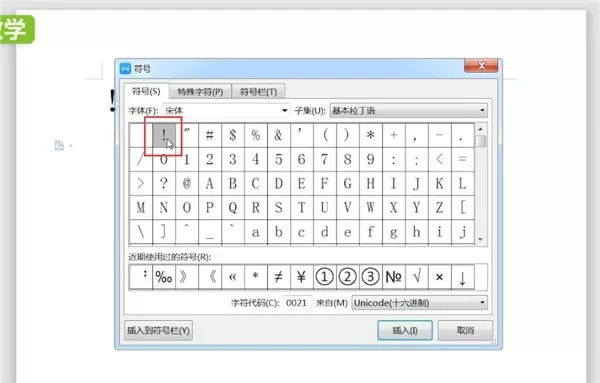This screenshot has height=383, width=600.
Task: Click the 取消 cancel button
Action: (x=465, y=330)
